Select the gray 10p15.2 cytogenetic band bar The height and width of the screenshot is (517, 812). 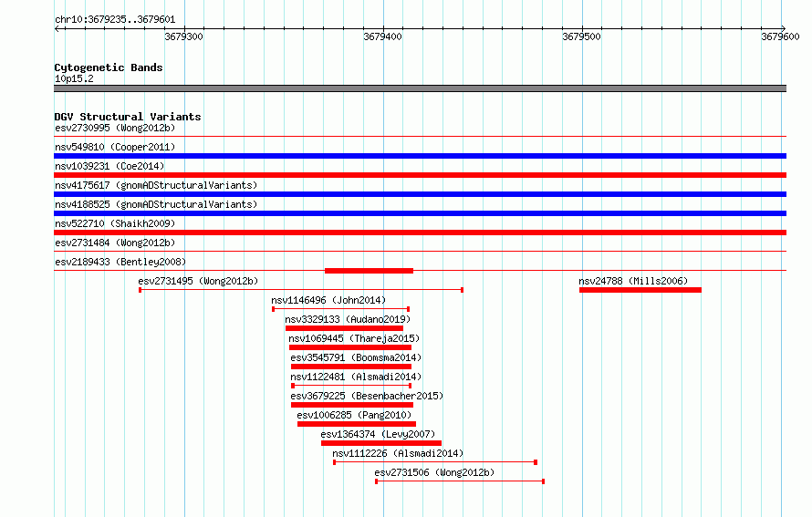pyautogui.click(x=420, y=88)
